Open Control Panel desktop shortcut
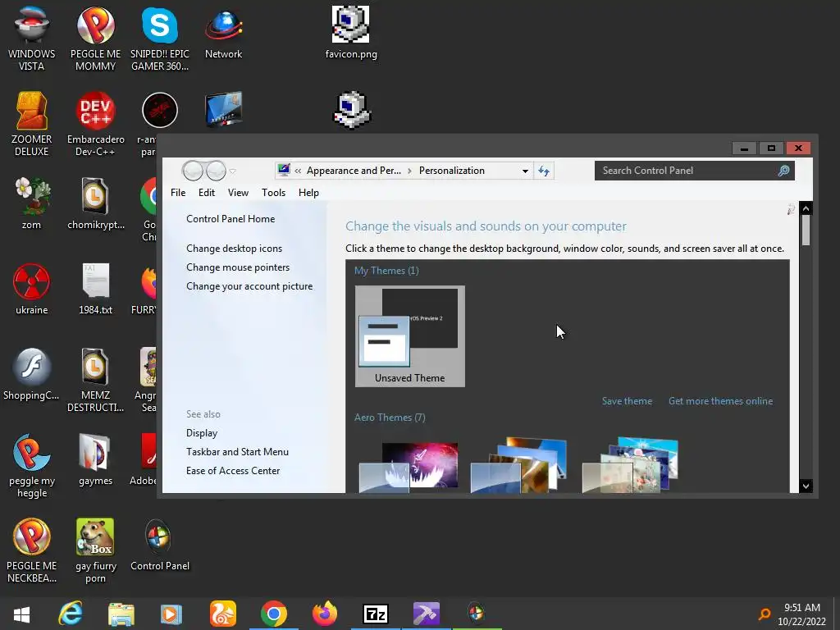Viewport: 840px width, 630px height. pos(160,545)
